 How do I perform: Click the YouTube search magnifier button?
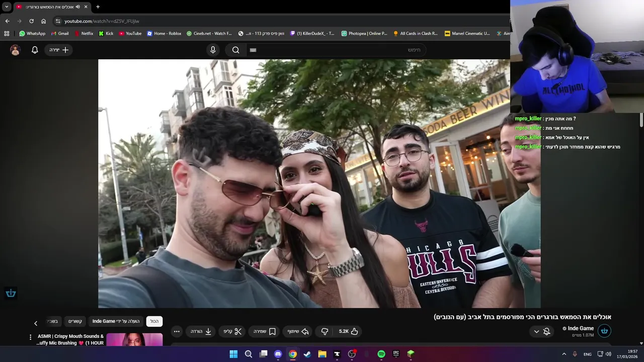pyautogui.click(x=235, y=50)
